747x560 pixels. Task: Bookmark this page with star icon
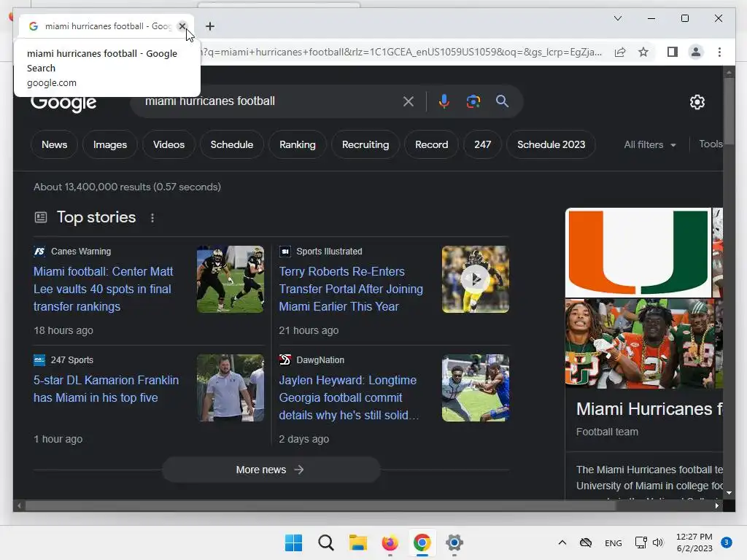[x=643, y=52]
